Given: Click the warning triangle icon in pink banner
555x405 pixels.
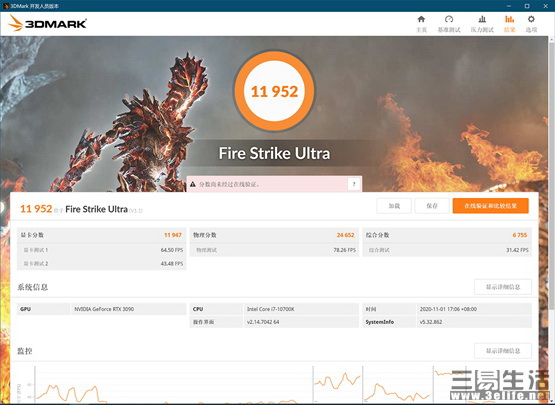Looking at the screenshot, I should [x=193, y=184].
